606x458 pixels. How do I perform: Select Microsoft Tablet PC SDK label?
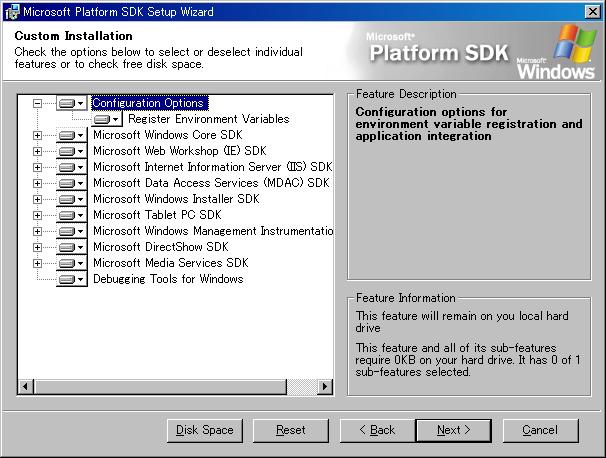157,215
